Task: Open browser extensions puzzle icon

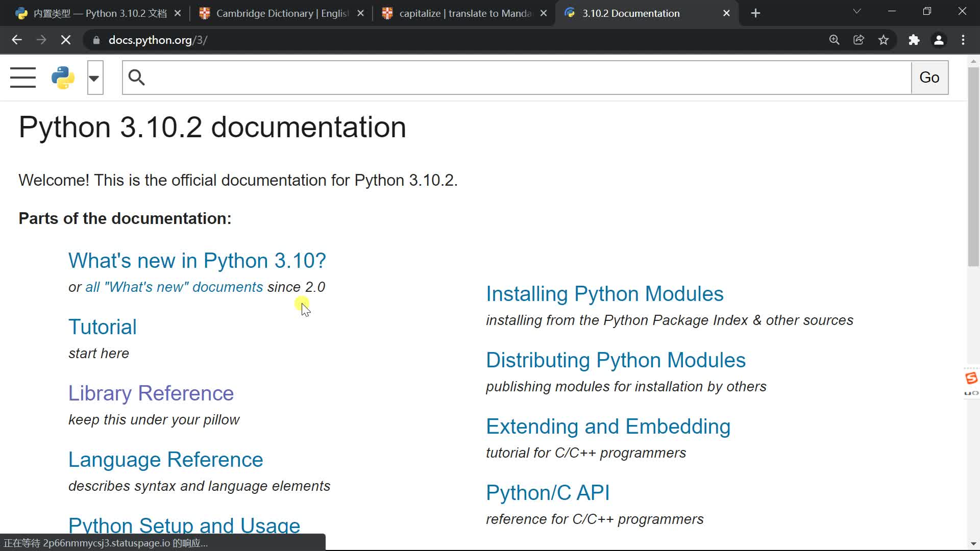Action: click(914, 40)
